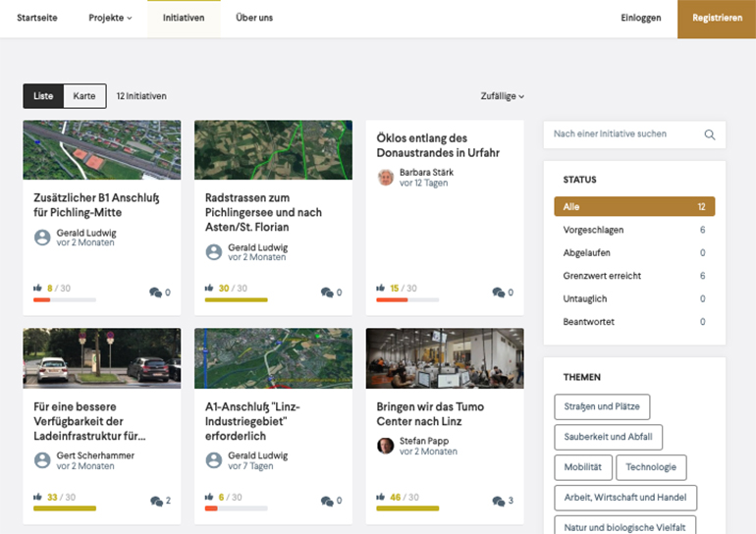Go to Über uns page
The width and height of the screenshot is (756, 534).
254,19
